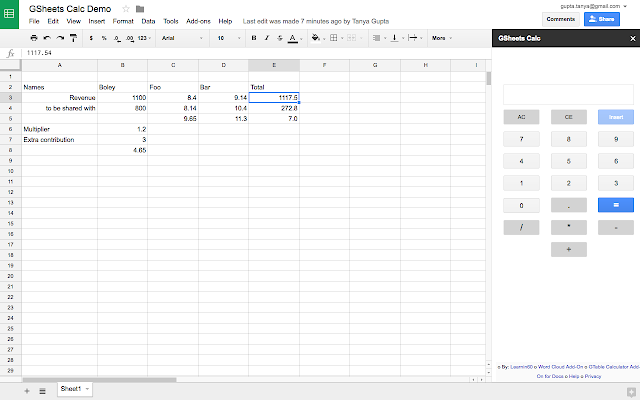Format as percent
Viewport: 640px width, 400px height.
[104, 38]
